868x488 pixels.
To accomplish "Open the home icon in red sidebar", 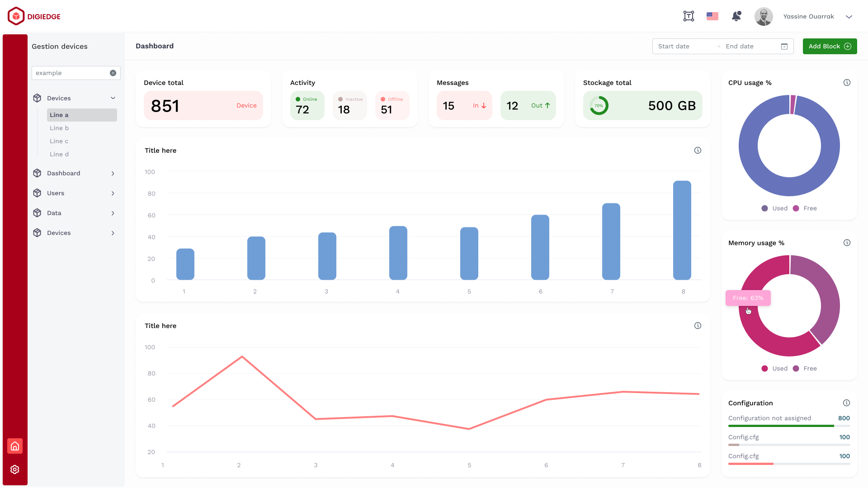I will [15, 446].
